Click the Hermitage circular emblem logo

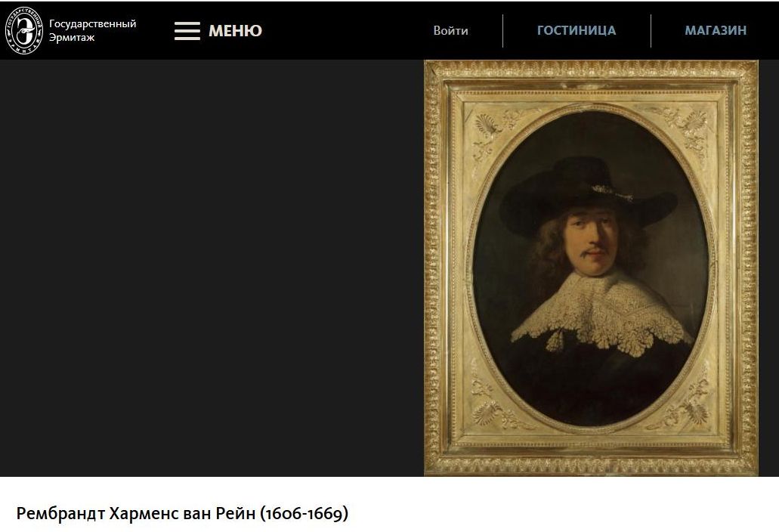[24, 30]
